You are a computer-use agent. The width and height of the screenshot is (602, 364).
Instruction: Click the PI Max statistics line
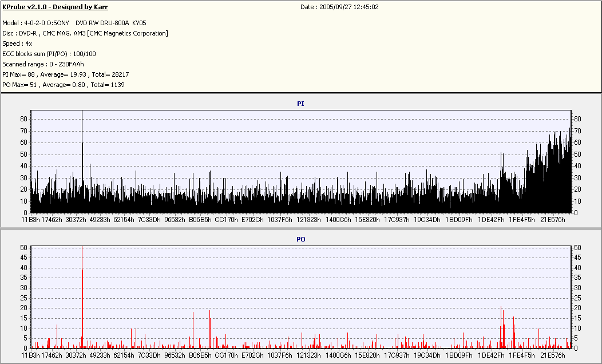(66, 74)
